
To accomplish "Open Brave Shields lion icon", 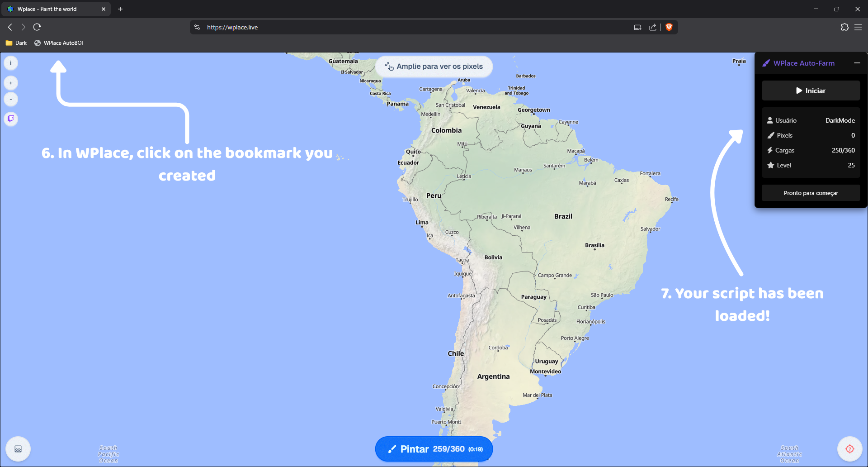I will 669,27.
